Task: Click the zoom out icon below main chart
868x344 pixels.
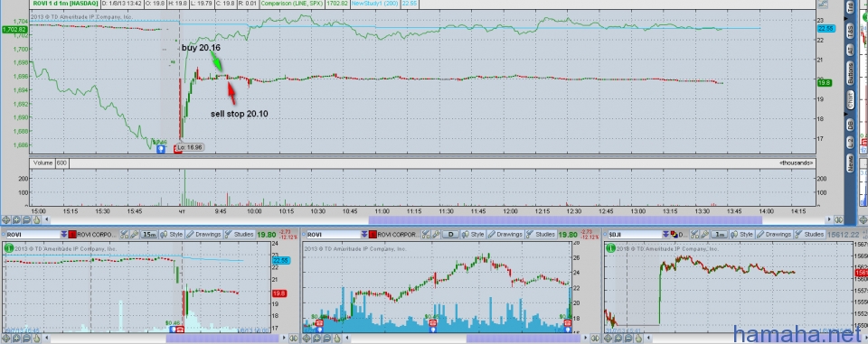Action: tap(26, 219)
